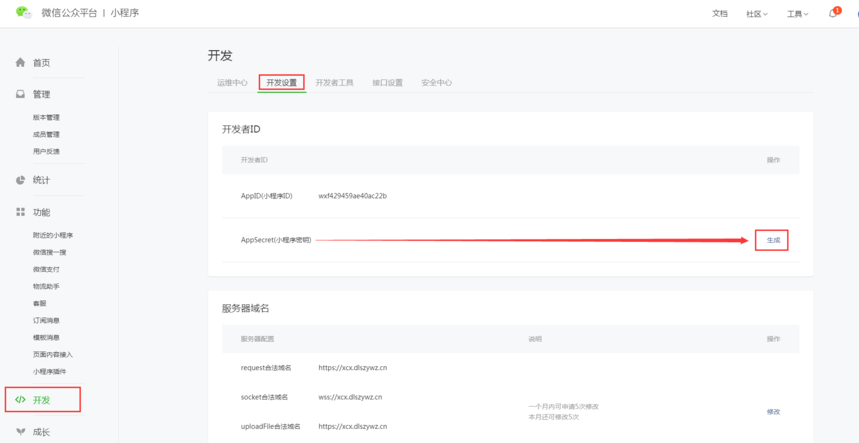Click the code icon beside 开发
The width and height of the screenshot is (859, 443).
pos(20,400)
